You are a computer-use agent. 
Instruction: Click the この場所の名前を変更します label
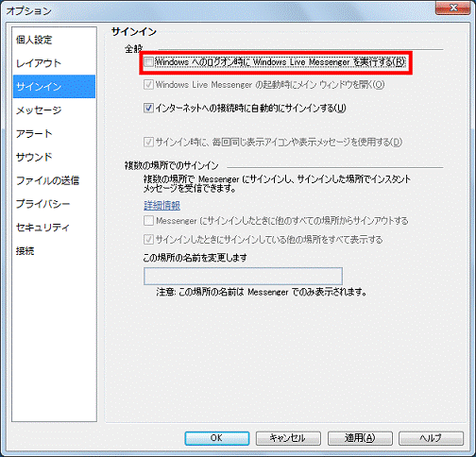point(195,258)
